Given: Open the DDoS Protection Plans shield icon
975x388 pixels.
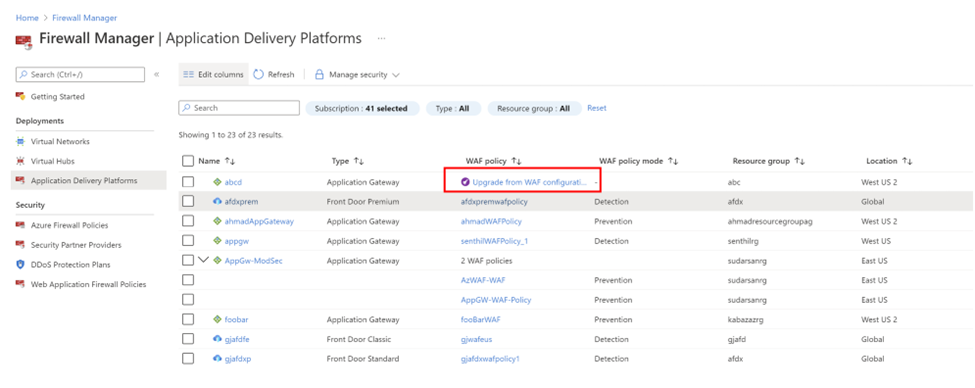Looking at the screenshot, I should tap(21, 265).
